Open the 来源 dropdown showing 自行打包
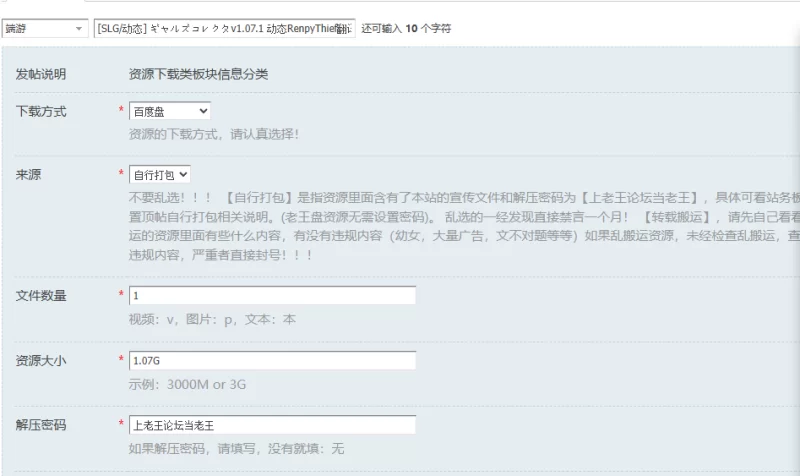 (x=160, y=175)
